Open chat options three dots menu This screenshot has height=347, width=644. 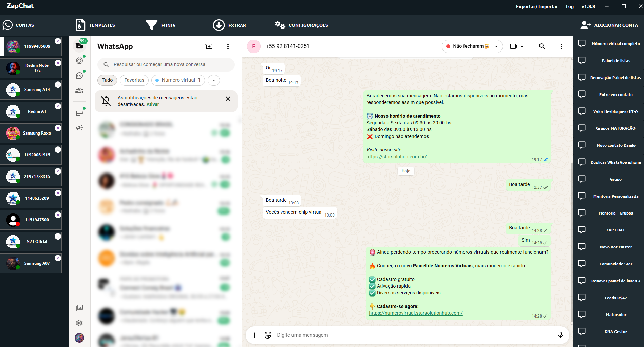pos(561,46)
